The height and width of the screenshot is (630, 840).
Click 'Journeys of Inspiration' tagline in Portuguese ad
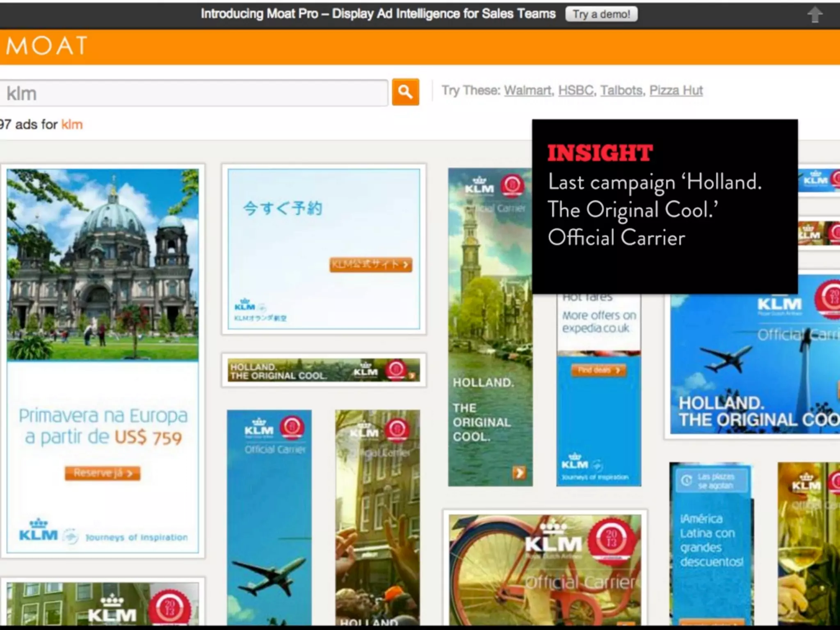click(136, 537)
